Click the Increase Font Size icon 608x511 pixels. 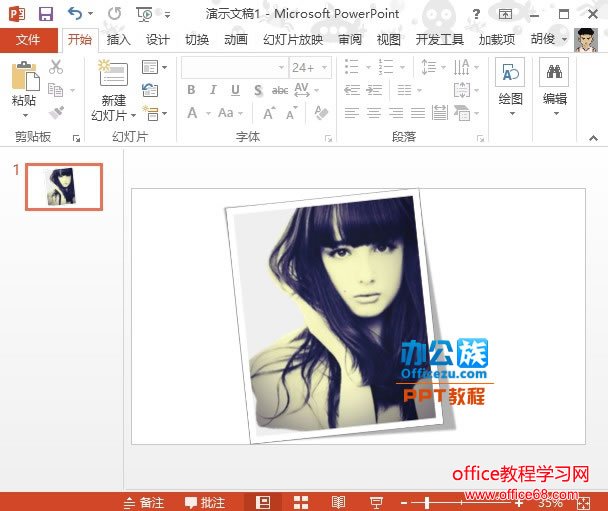click(269, 113)
